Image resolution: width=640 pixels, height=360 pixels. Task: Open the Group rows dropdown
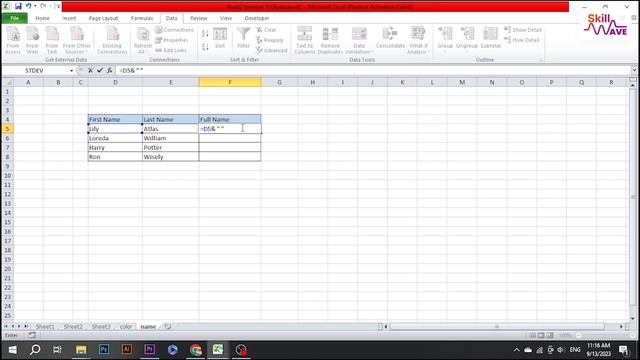click(445, 39)
